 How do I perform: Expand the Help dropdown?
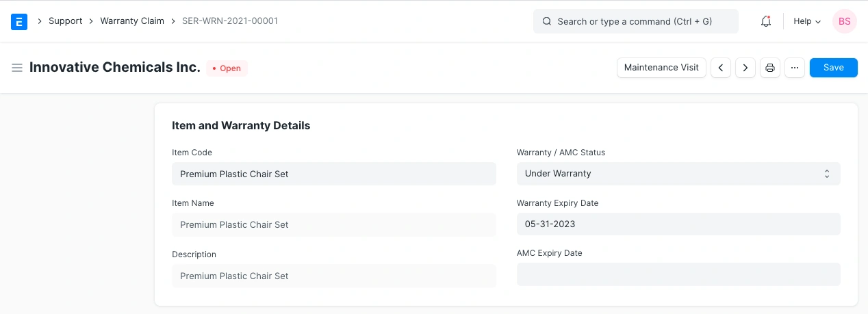point(806,21)
